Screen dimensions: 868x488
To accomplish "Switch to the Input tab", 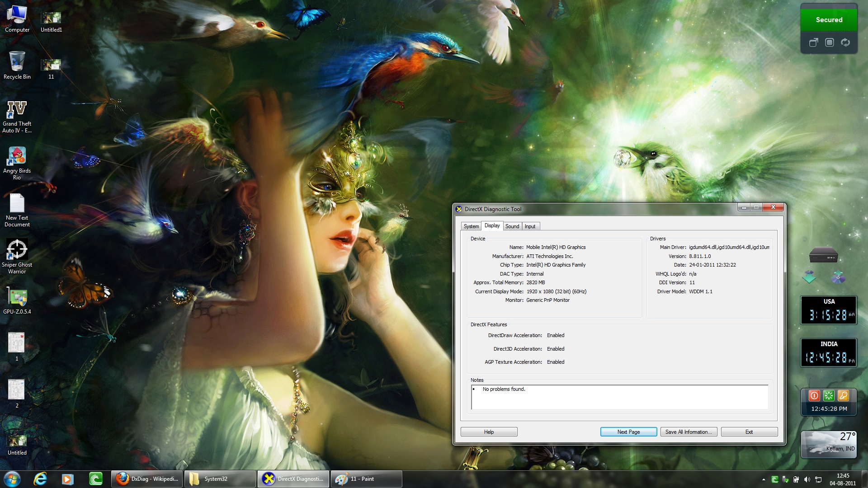I will coord(530,226).
